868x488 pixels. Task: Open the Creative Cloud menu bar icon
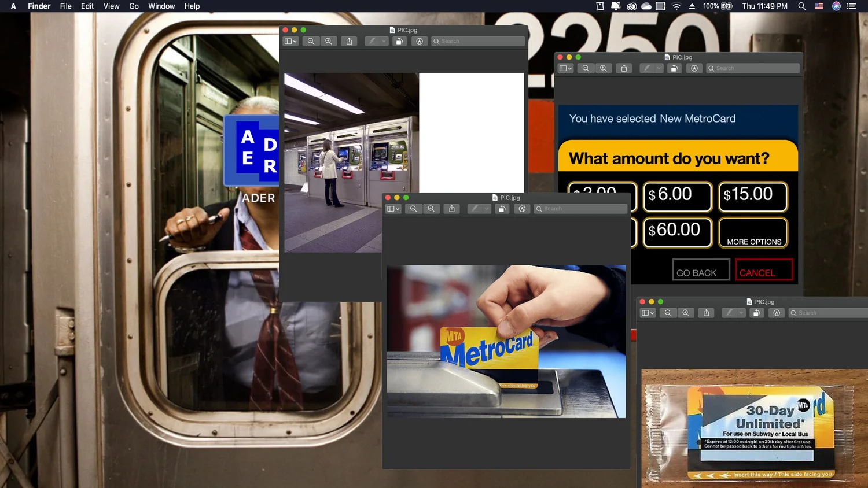point(631,6)
